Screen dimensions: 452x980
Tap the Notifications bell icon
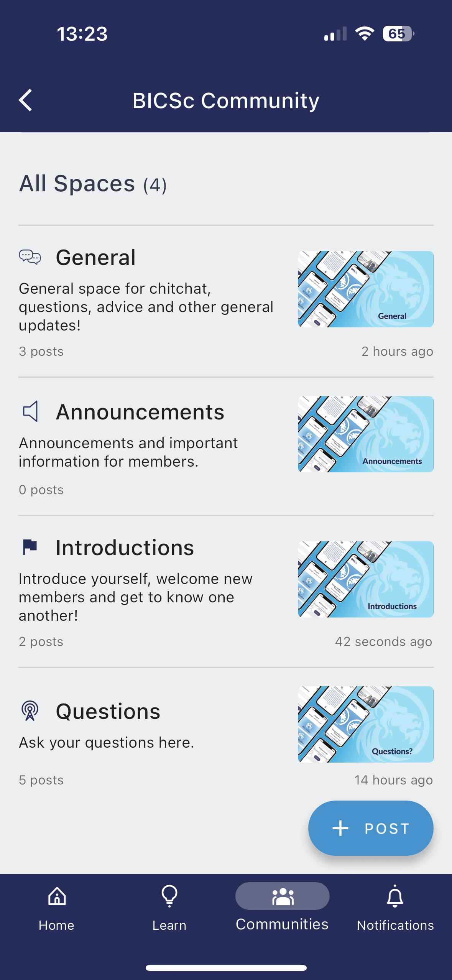click(395, 897)
